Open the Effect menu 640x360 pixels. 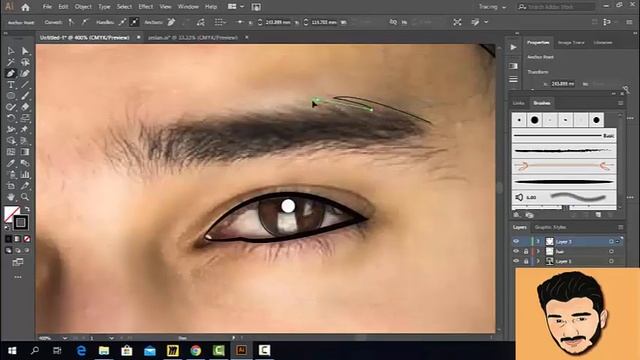[146, 7]
